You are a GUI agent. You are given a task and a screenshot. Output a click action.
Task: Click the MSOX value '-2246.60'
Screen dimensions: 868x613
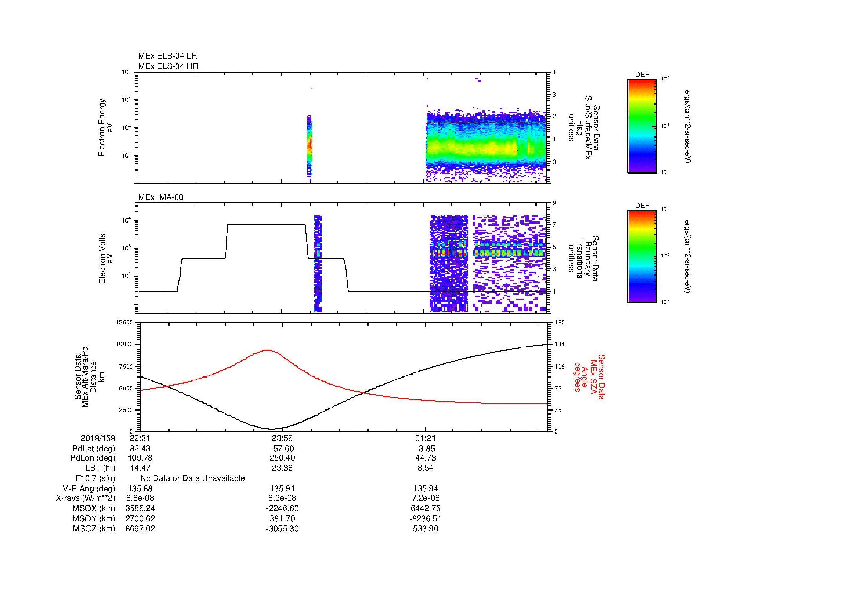tap(282, 508)
